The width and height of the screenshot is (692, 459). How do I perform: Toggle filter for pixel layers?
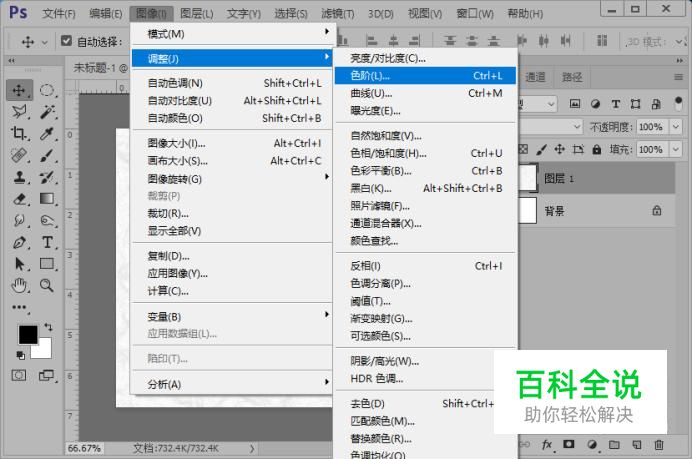[x=575, y=104]
